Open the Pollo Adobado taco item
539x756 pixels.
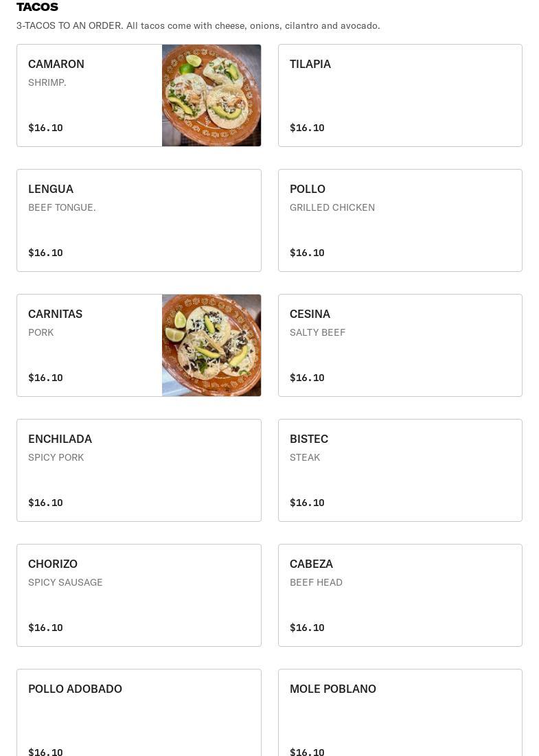pos(139,713)
